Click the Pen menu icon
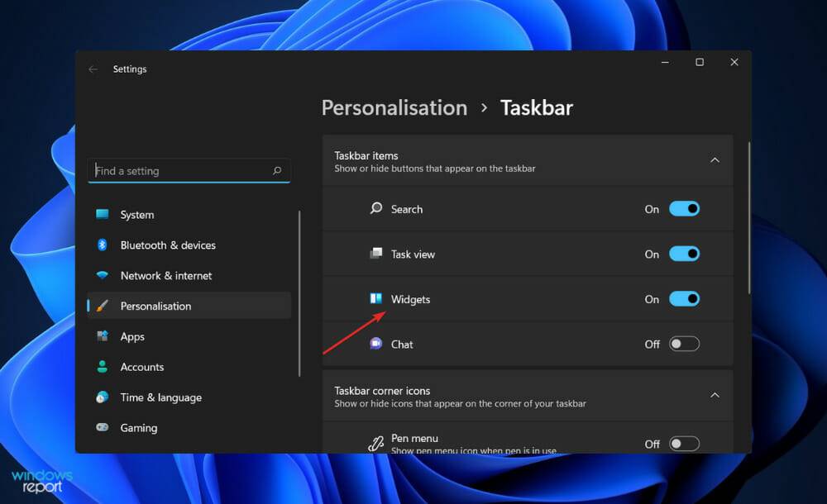827x504 pixels. [x=377, y=442]
